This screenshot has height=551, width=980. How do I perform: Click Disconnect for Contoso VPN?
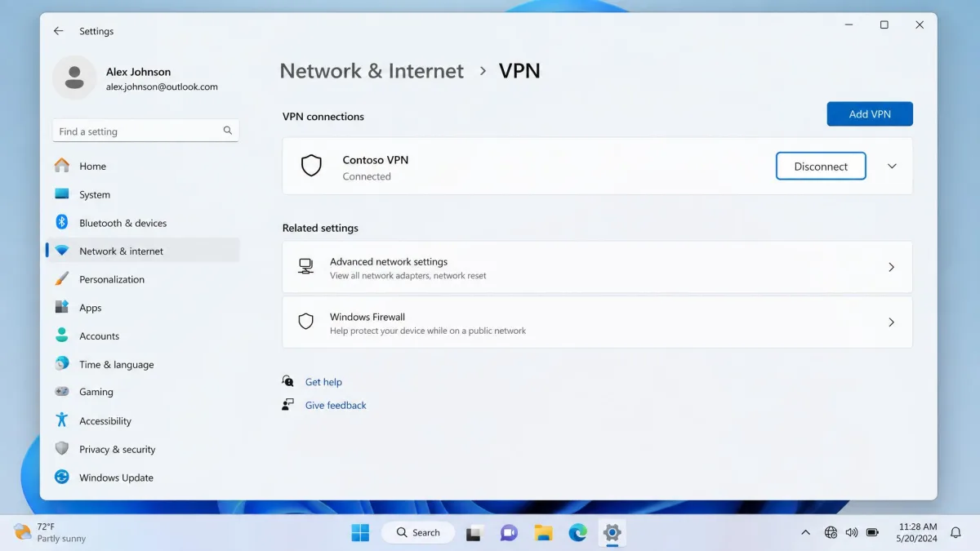(821, 166)
